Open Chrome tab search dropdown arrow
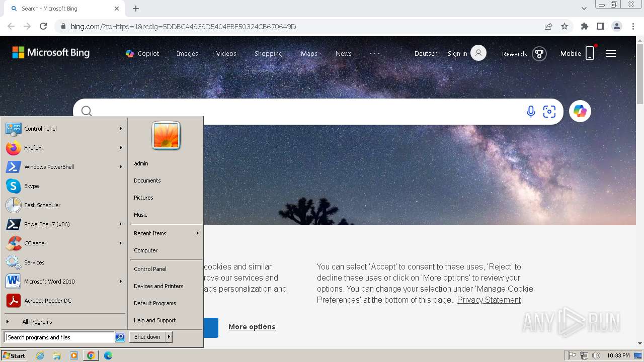Viewport: 644px width, 362px height. (x=584, y=9)
